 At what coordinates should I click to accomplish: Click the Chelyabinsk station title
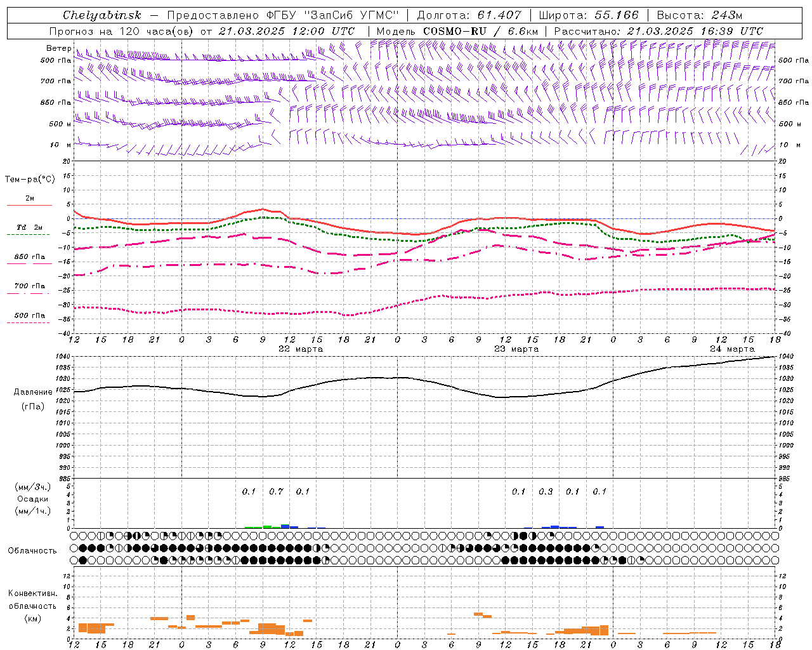pos(102,15)
